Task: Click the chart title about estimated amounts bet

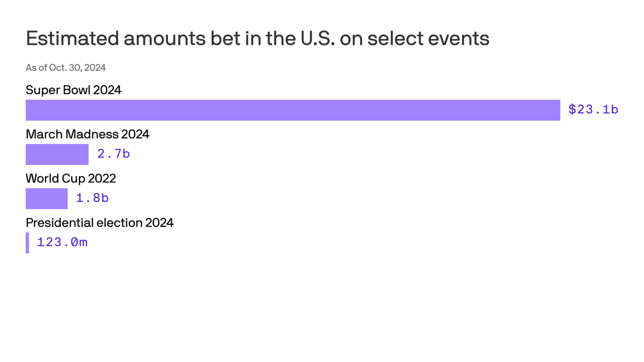Action: (257, 39)
